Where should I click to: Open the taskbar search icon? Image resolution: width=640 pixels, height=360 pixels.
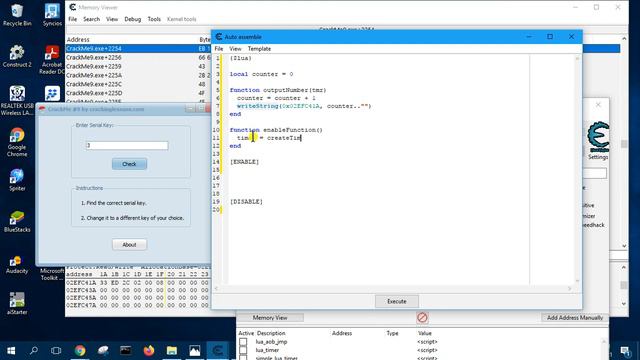[x=34, y=351]
